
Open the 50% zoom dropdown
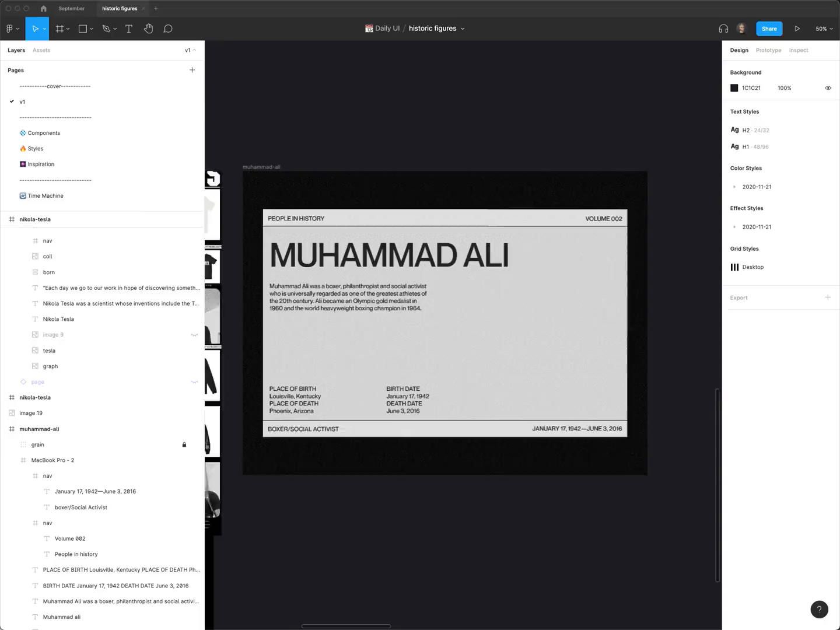(824, 29)
